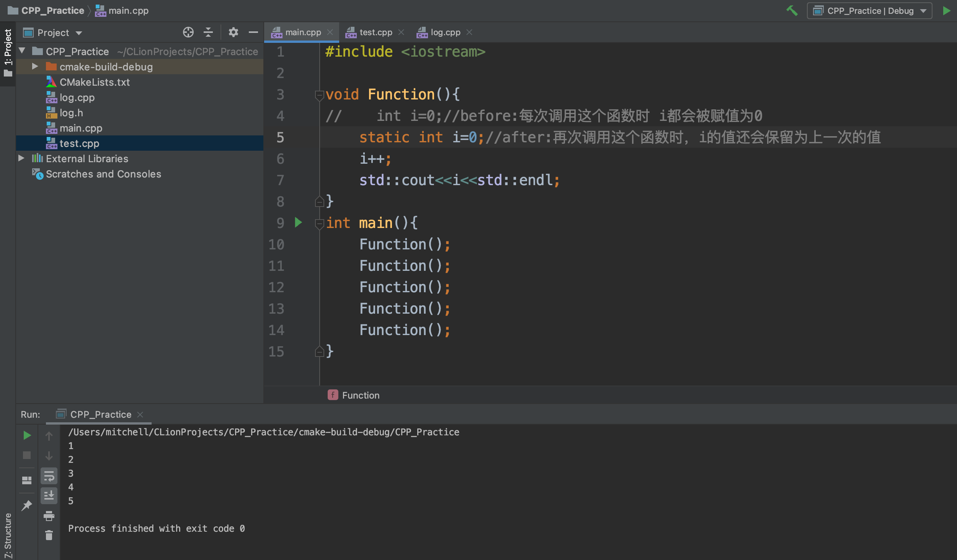Expand the cmake-build-debug folder
The image size is (957, 560).
pos(35,66)
